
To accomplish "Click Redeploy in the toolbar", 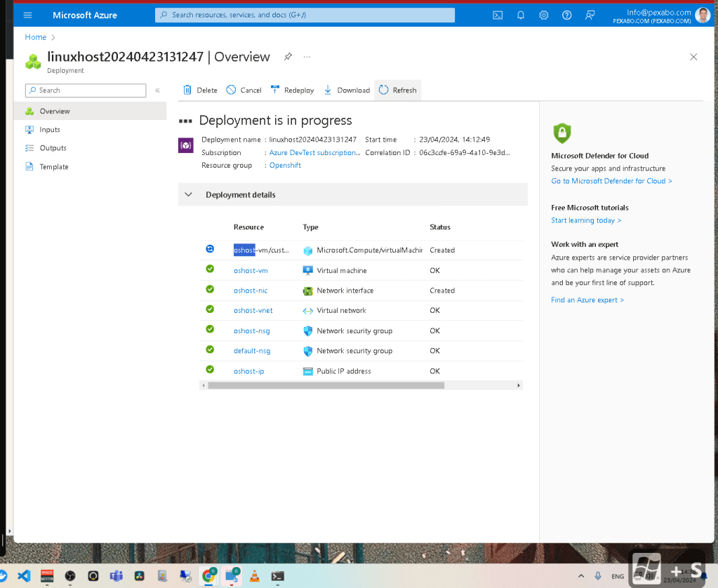I will [292, 91].
